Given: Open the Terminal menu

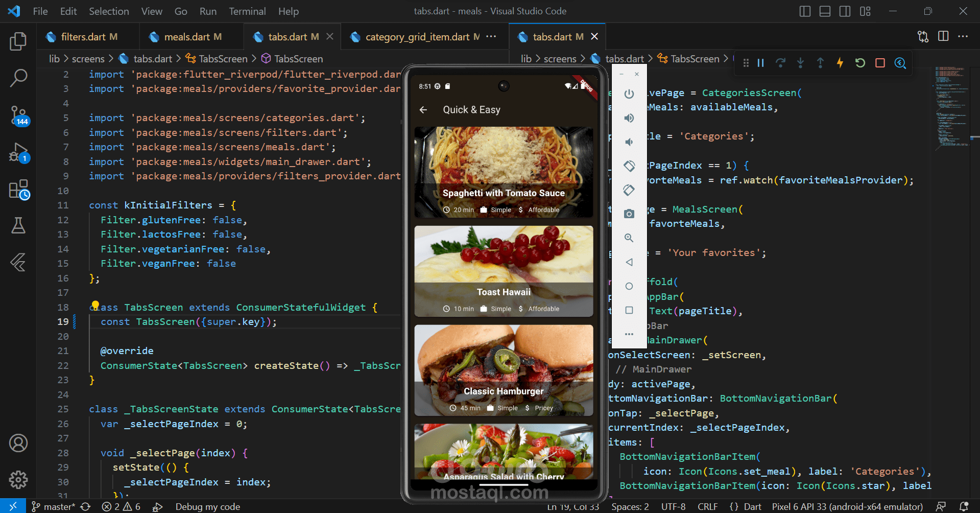Looking at the screenshot, I should point(247,11).
